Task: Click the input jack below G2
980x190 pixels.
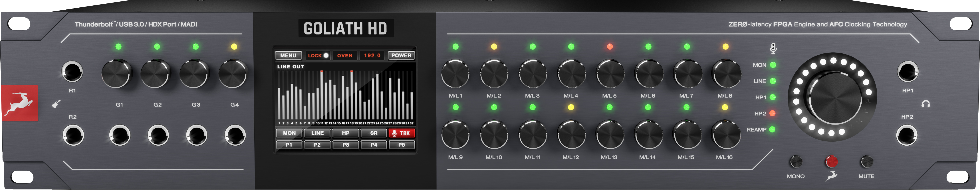Action: pos(158,135)
